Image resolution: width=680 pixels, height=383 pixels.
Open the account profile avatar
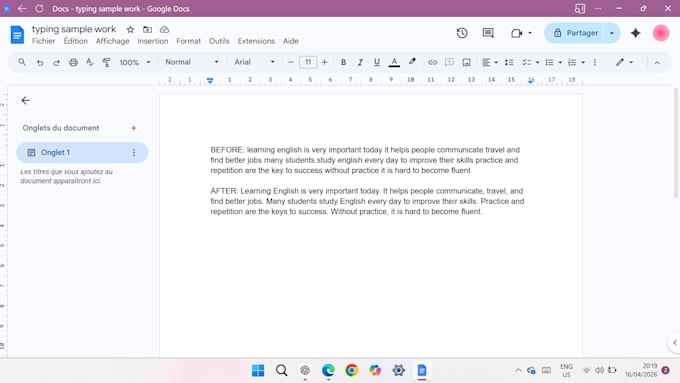(x=661, y=33)
